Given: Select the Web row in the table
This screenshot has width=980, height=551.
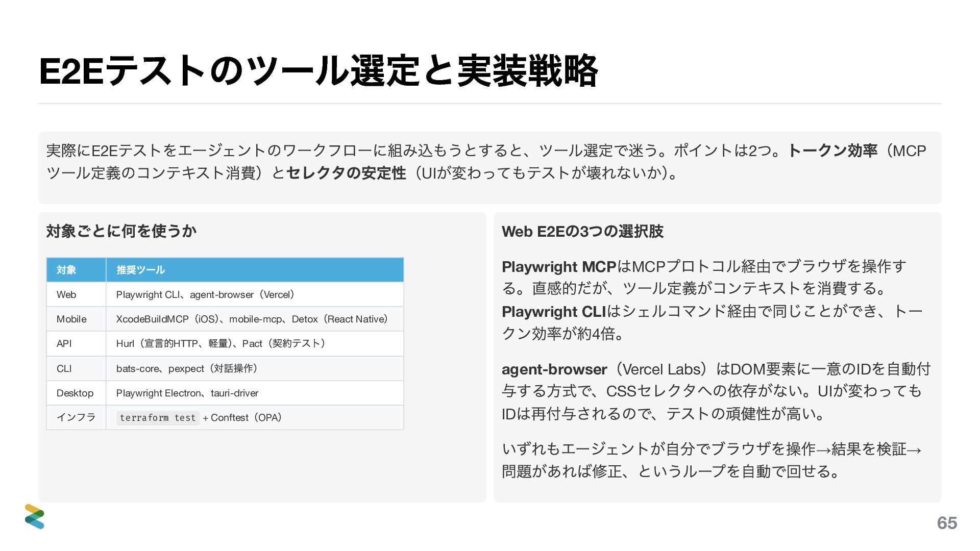Looking at the screenshot, I should (66, 294).
